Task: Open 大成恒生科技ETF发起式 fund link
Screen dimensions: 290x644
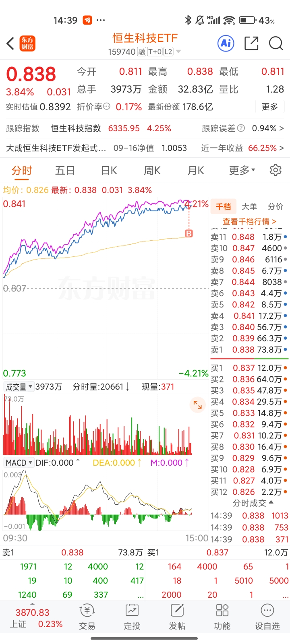Action: [x=56, y=148]
